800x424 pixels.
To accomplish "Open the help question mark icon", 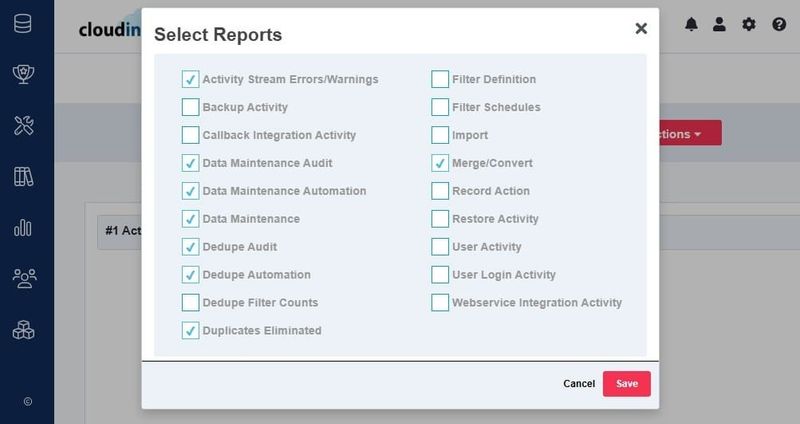I will pos(779,24).
